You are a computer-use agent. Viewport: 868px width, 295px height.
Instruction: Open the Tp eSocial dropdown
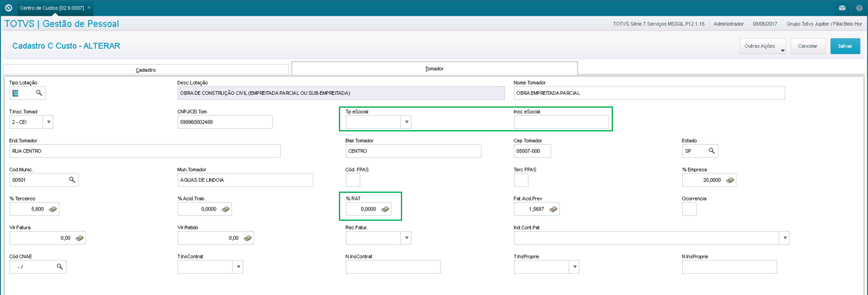click(407, 122)
